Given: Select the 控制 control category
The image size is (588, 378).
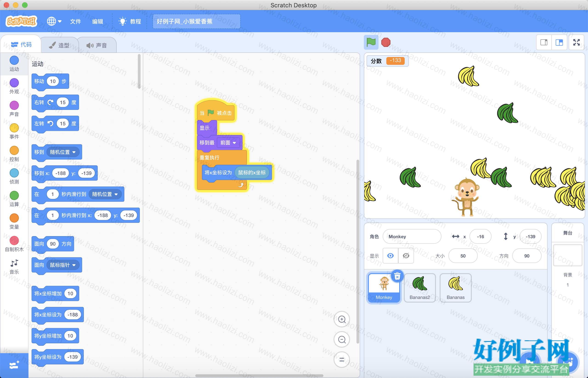Looking at the screenshot, I should tap(14, 154).
